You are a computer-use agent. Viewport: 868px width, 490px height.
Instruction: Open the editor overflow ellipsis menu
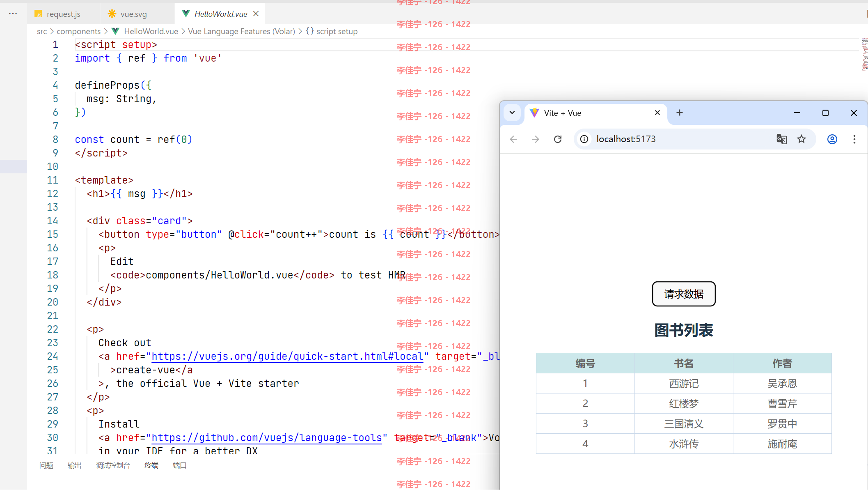click(13, 14)
